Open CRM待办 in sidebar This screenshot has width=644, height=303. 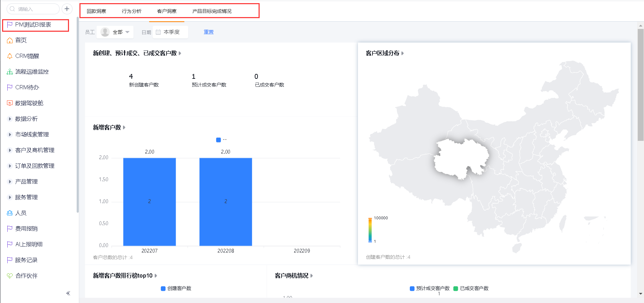click(x=27, y=88)
